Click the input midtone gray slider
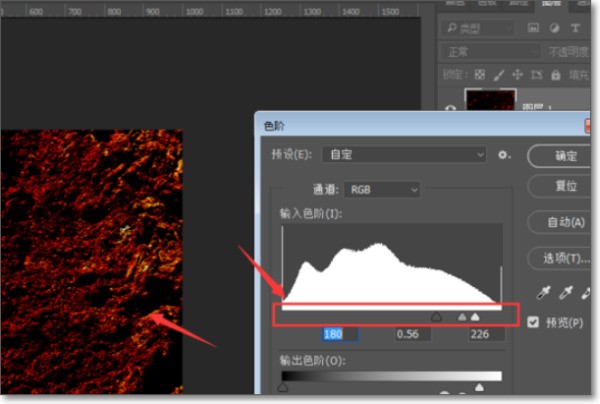 (436, 317)
